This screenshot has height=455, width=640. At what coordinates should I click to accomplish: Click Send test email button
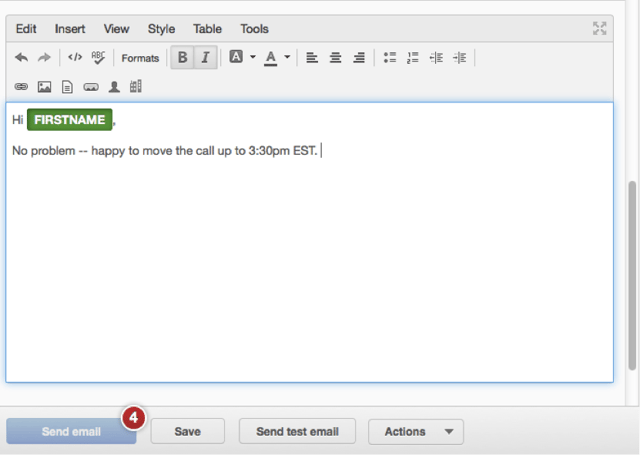(x=297, y=431)
